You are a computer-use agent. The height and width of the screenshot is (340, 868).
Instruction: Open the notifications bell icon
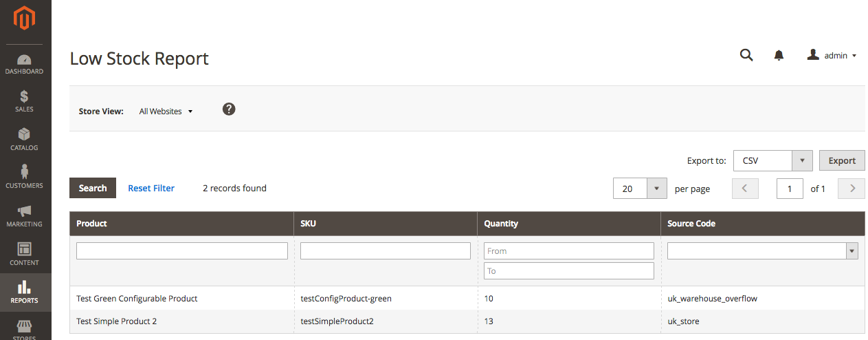(779, 56)
